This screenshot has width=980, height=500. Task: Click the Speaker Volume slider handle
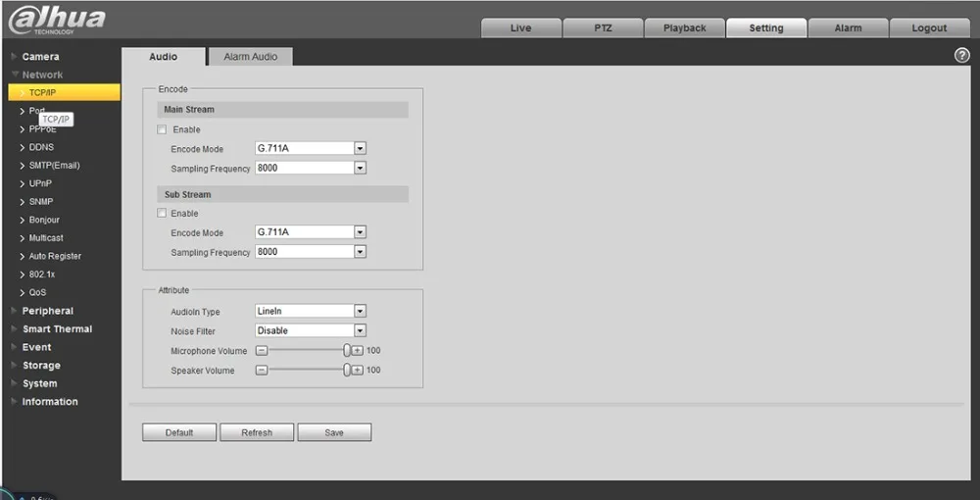[347, 370]
